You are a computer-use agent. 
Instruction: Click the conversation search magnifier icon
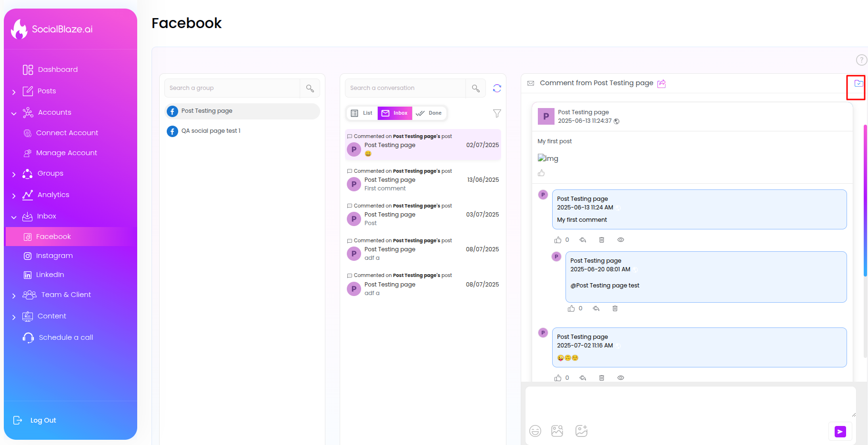pos(476,88)
